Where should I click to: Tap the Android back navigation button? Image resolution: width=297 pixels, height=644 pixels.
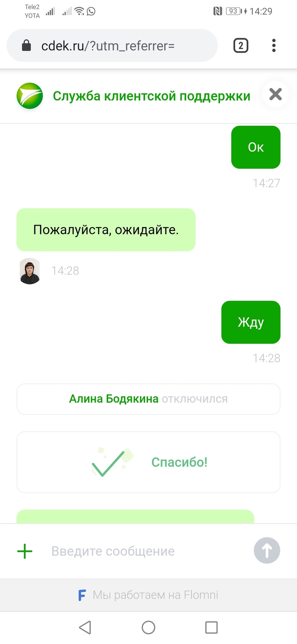(x=85, y=627)
